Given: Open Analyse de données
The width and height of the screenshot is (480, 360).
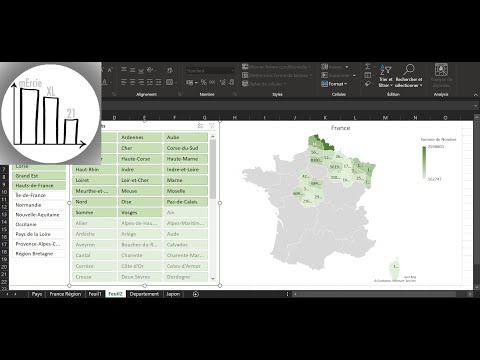Looking at the screenshot, I should pyautogui.click(x=441, y=75).
